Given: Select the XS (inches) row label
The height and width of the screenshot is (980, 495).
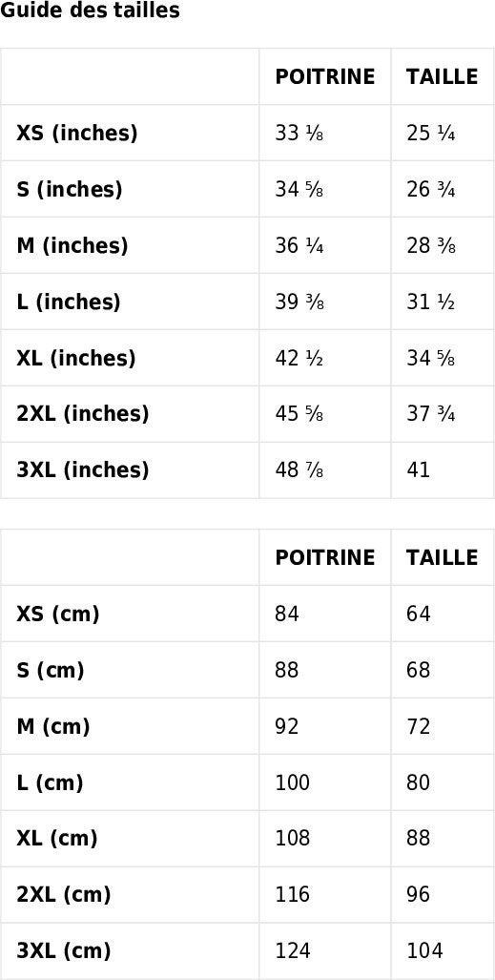Looking at the screenshot, I should pos(77,134).
